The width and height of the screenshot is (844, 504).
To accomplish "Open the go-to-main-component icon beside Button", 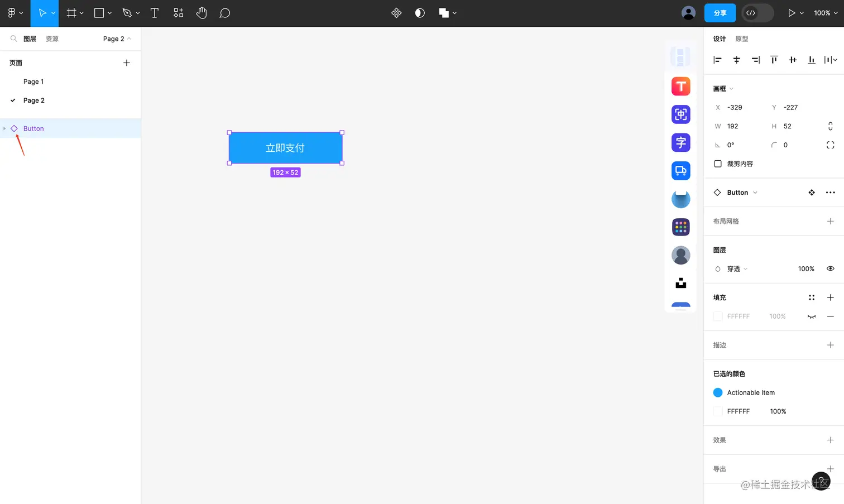I will pyautogui.click(x=812, y=193).
